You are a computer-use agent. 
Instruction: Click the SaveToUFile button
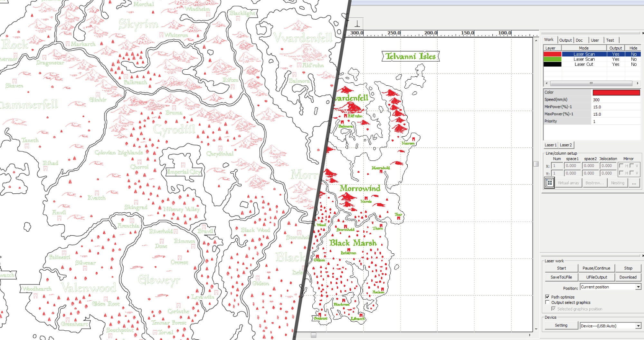coord(561,277)
